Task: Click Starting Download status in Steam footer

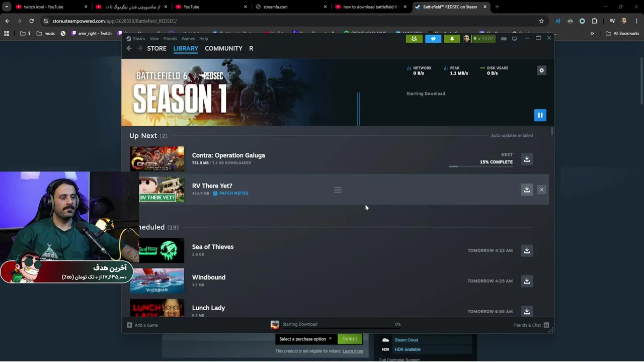Action: tap(299, 324)
